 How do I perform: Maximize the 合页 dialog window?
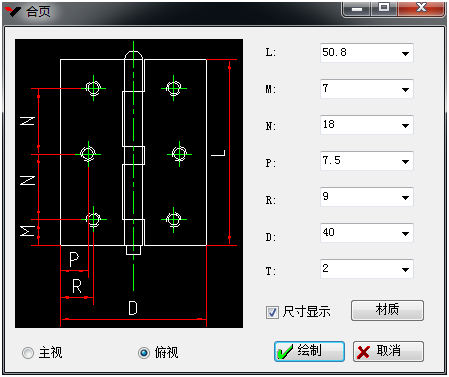coord(384,8)
